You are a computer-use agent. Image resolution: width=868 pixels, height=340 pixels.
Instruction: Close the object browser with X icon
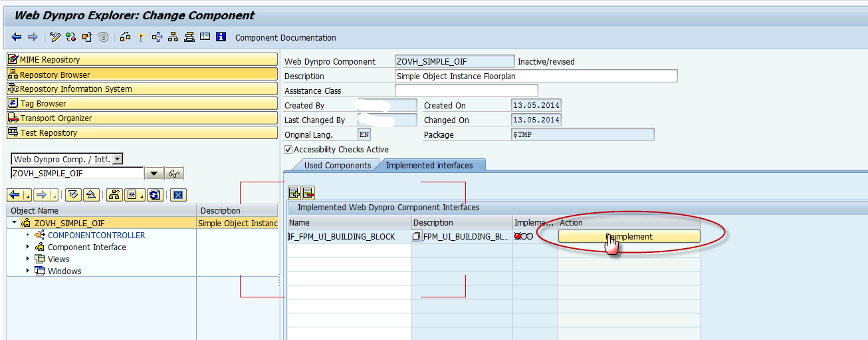177,195
